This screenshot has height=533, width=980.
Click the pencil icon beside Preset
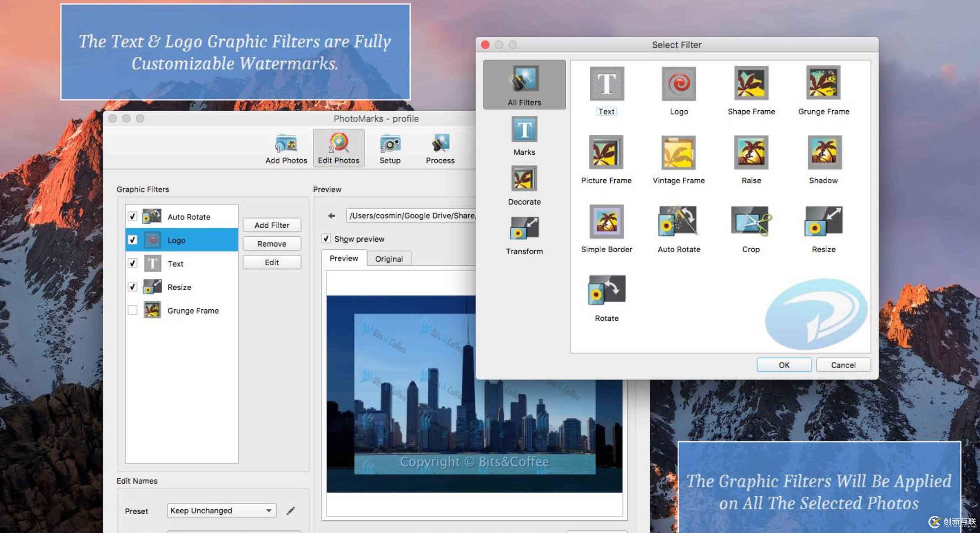coord(291,510)
